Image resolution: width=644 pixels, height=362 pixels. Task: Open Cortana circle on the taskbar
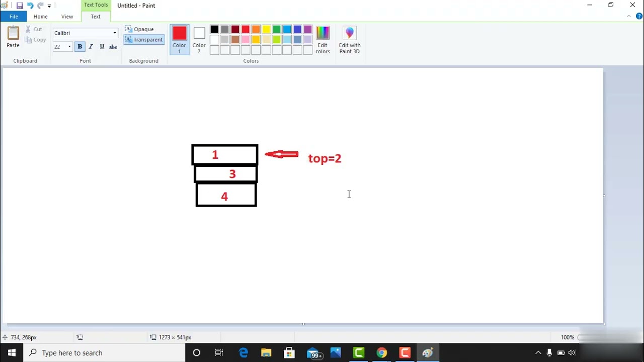tap(197, 353)
